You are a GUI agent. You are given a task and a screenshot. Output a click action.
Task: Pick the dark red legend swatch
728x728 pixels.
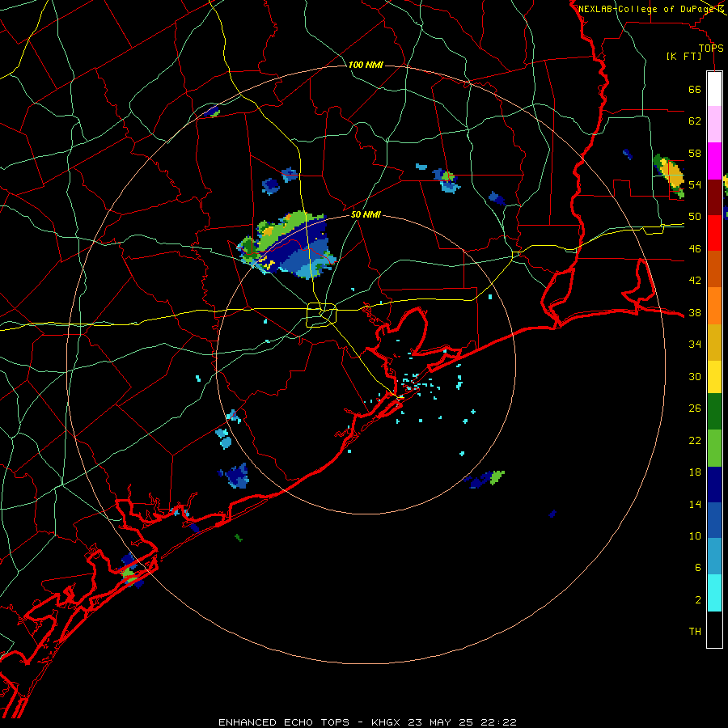click(714, 197)
